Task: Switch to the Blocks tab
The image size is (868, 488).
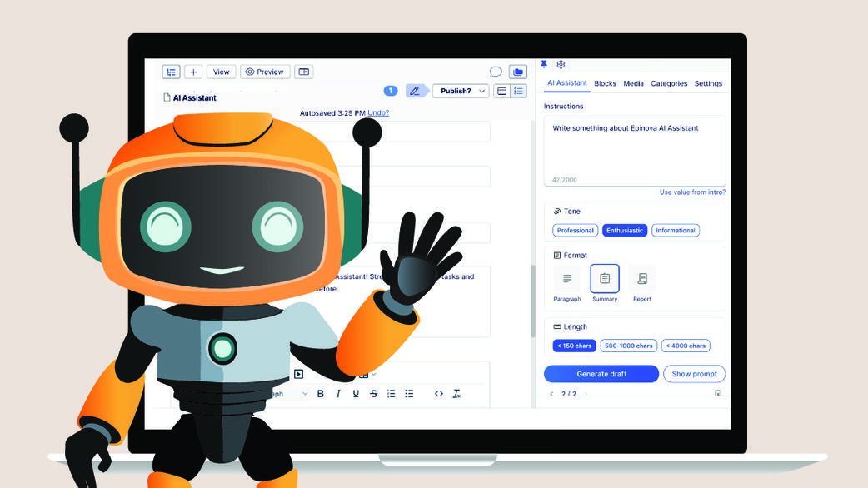Action: point(605,83)
